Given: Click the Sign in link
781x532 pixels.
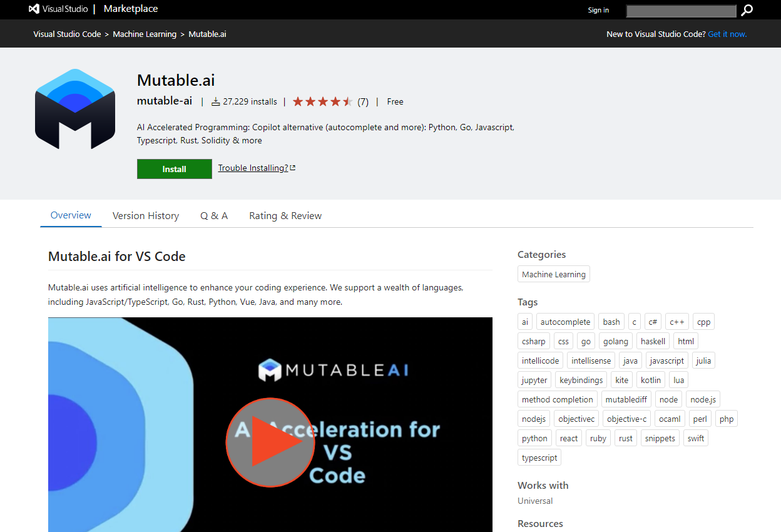Looking at the screenshot, I should click(x=598, y=10).
